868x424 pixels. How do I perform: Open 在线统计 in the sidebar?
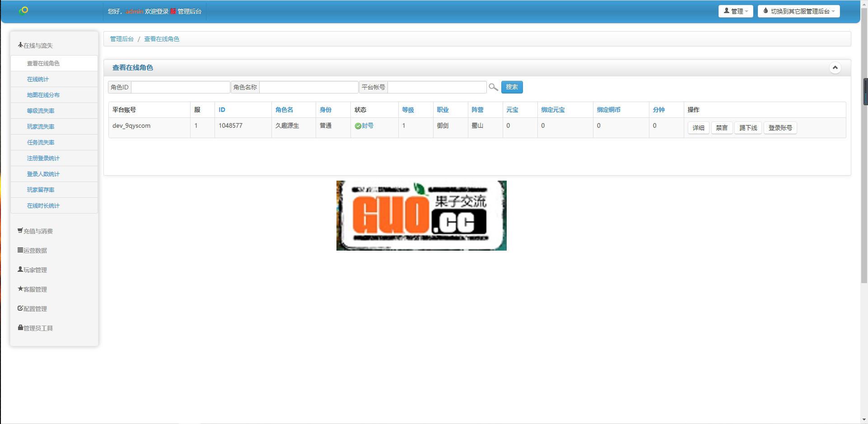point(54,79)
